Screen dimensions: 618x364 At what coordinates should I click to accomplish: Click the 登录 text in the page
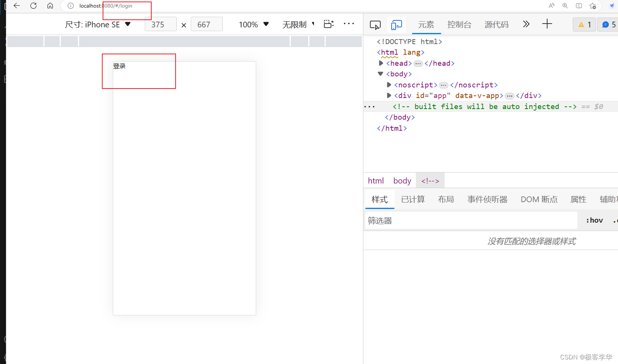click(119, 66)
